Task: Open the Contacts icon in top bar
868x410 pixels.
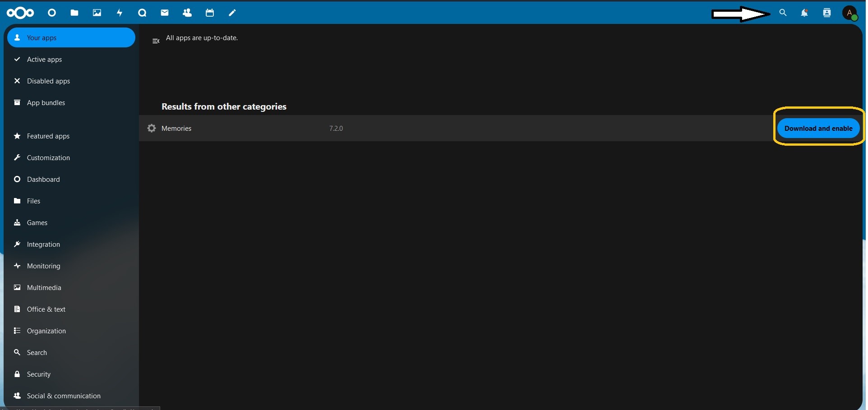Action: point(187,13)
